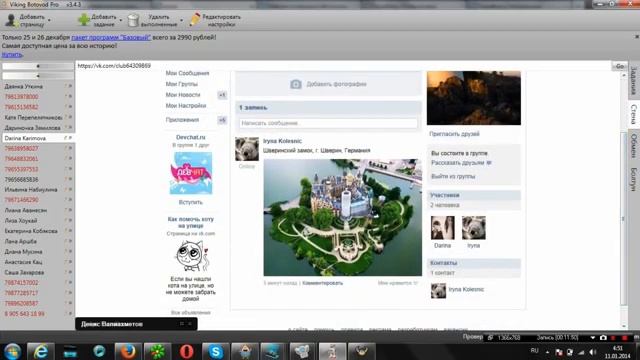Open dropdown arrow beside Удалить выполненные
Image resolution: width=640 pixels, height=360 pixels.
(x=182, y=20)
